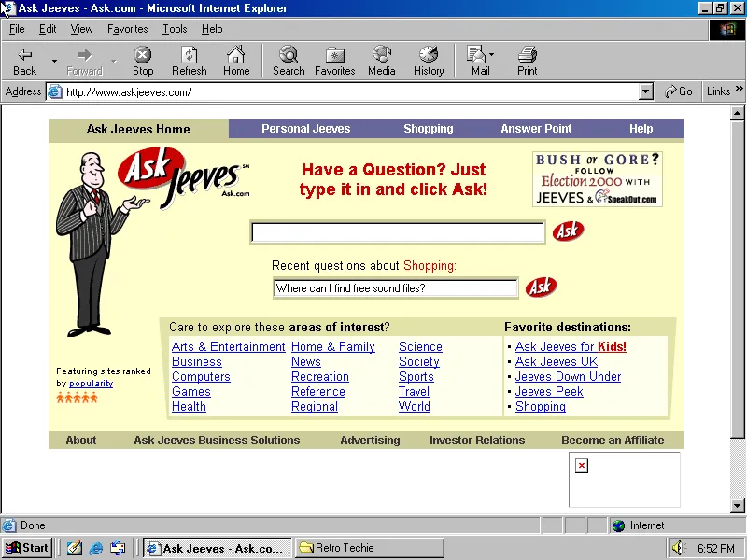Click inside the question input box

coord(397,231)
